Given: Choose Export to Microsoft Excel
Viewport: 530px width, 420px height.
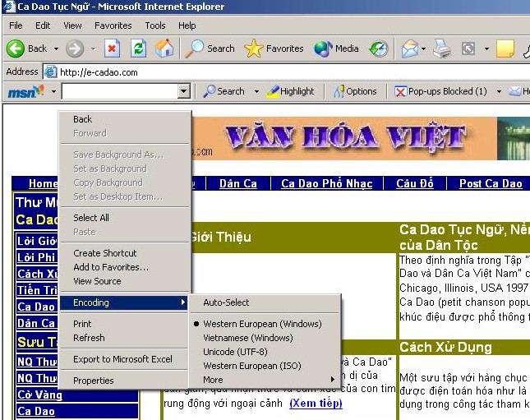Looking at the screenshot, I should (x=124, y=359).
